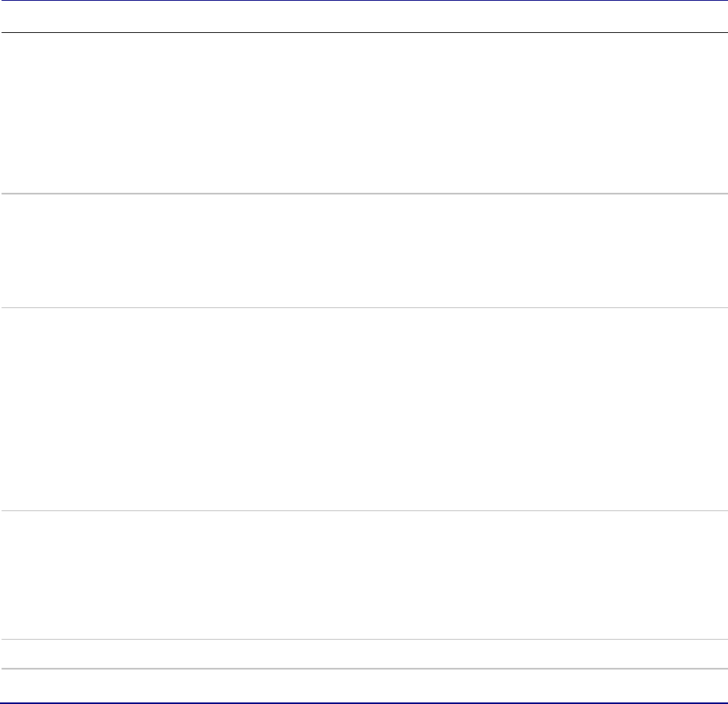Screen dimensions: 728x704
Task: Click the dark blue bottom border line
Action: point(364,702)
